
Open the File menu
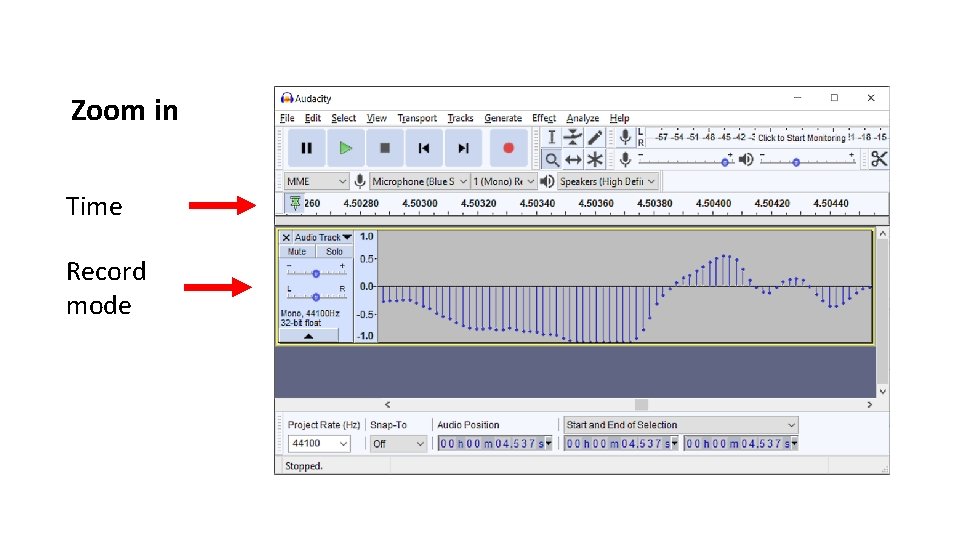pyautogui.click(x=287, y=118)
